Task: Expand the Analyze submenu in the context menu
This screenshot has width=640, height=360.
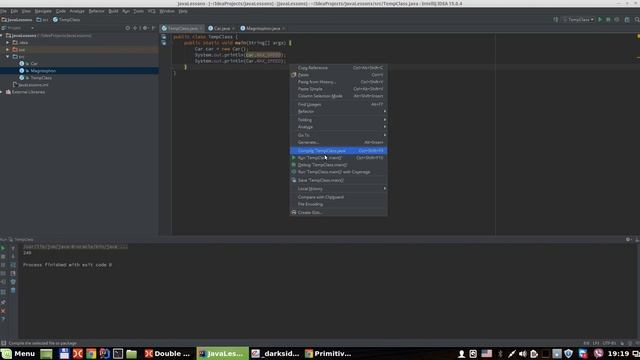Action: coord(338,127)
